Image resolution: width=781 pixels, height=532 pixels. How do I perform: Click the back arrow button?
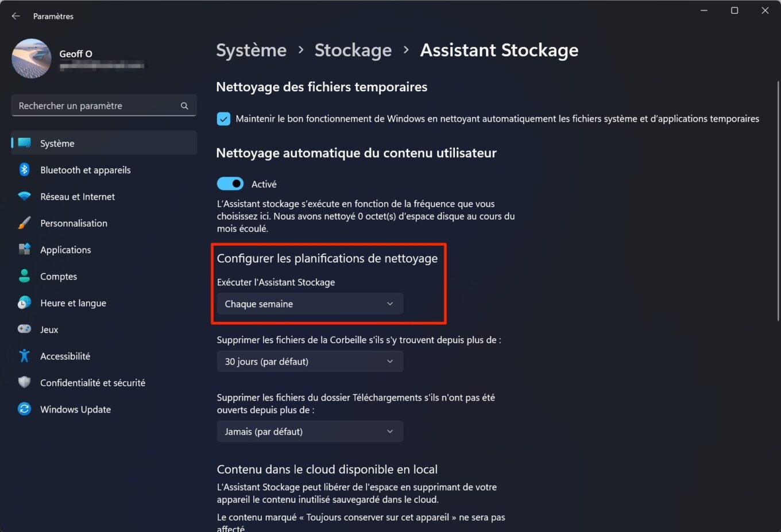coord(16,16)
